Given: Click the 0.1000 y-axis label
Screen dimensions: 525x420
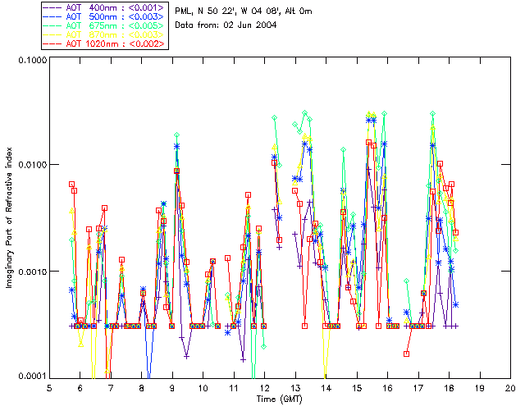Looking at the screenshot, I should click(32, 60).
